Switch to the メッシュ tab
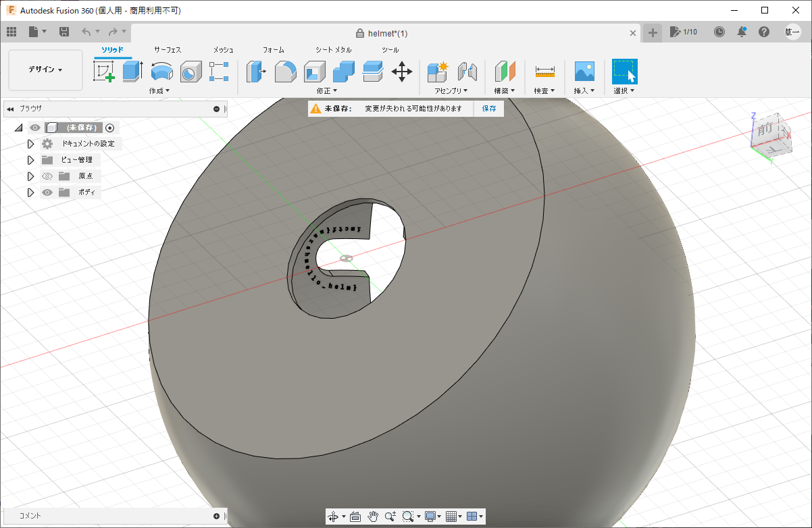 [x=224, y=50]
